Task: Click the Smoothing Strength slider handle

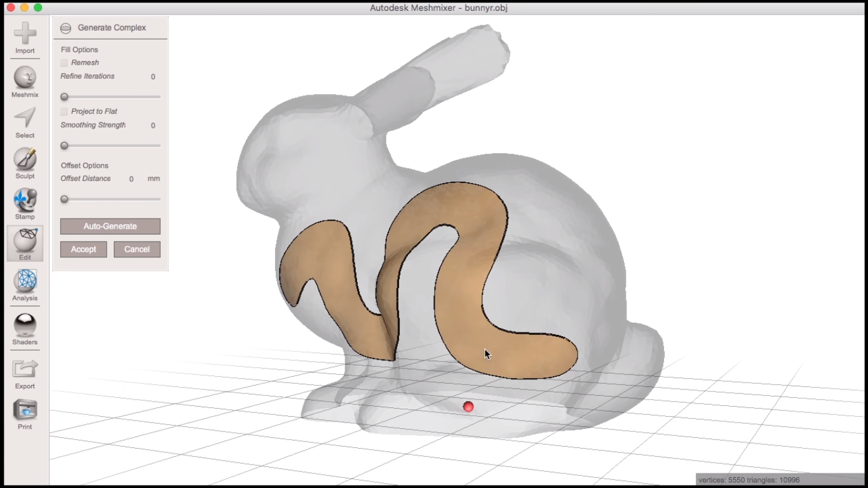Action: point(64,146)
